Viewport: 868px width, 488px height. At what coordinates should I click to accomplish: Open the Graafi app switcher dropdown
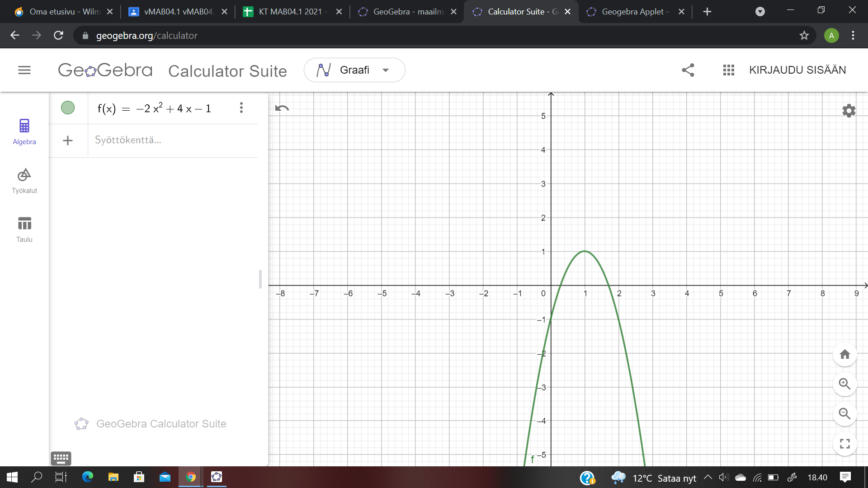coord(354,70)
